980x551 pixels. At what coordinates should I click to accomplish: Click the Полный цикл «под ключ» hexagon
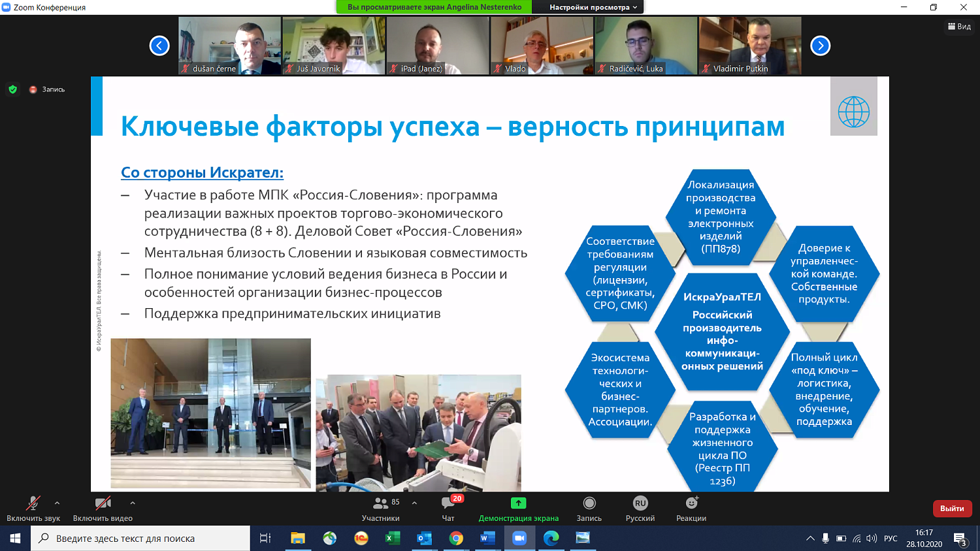coord(824,389)
